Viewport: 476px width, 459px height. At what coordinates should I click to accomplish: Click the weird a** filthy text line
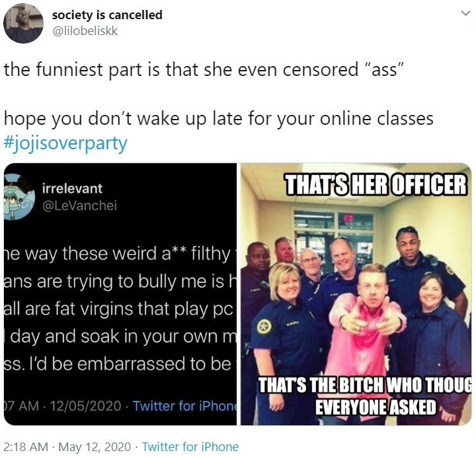pyautogui.click(x=120, y=254)
